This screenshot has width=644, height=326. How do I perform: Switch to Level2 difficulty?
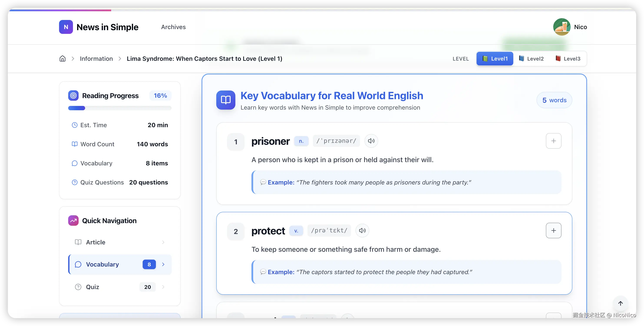[x=531, y=59]
